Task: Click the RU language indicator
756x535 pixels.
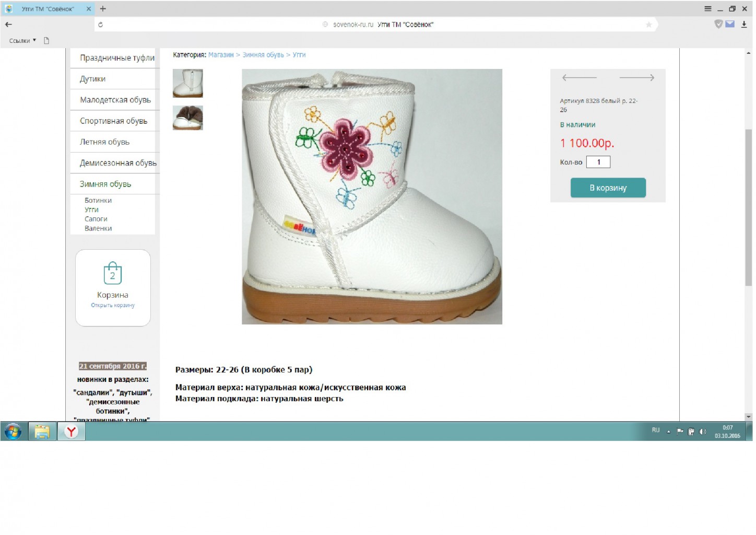Action: point(656,431)
